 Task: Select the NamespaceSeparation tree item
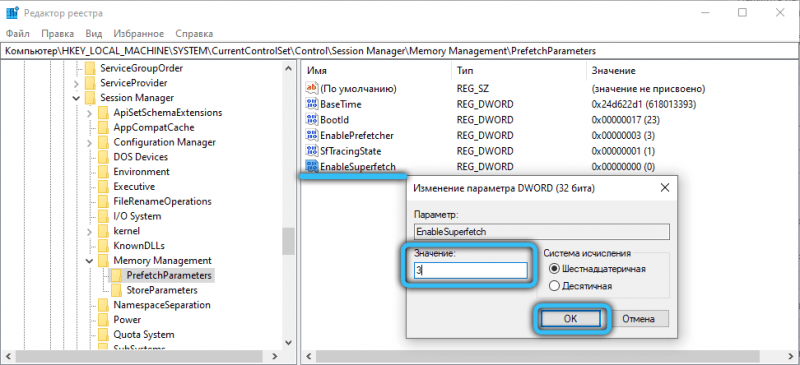pyautogui.click(x=162, y=305)
